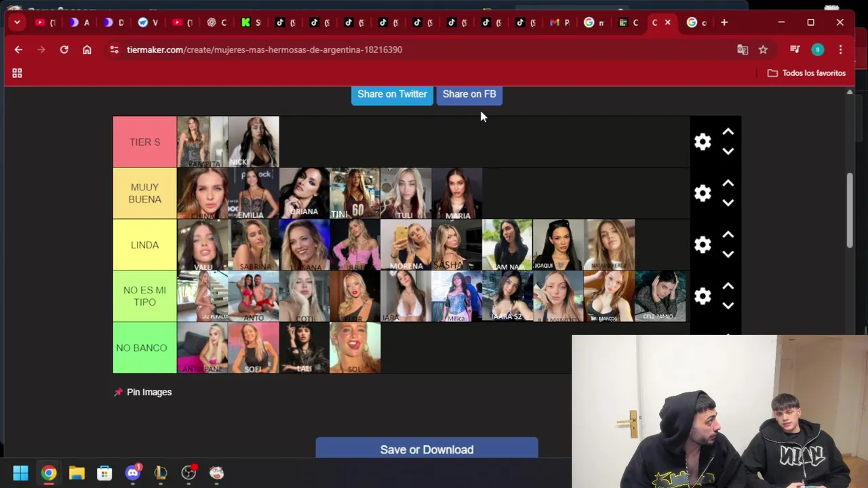The image size is (868, 488).
Task: Open settings gear for MUUY BUENA row
Action: [703, 193]
